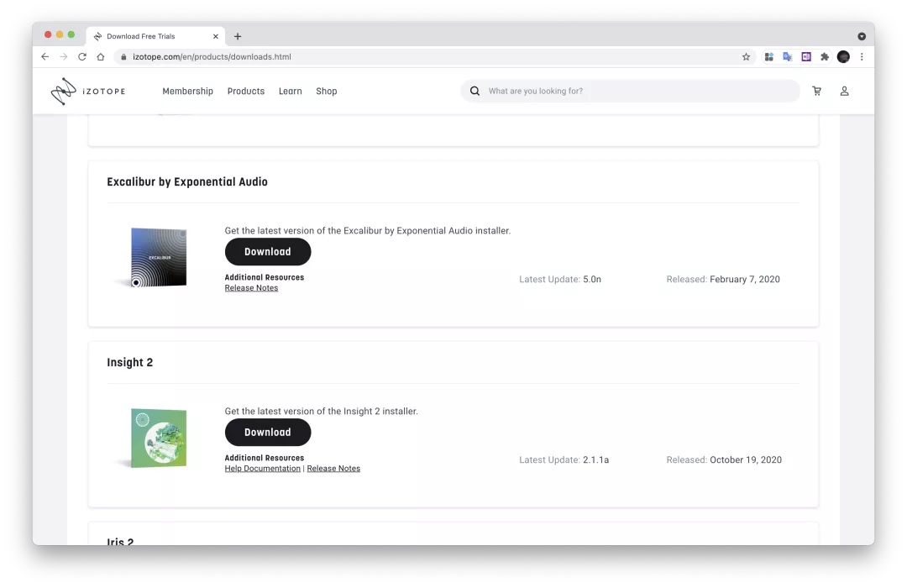Click the iZotope logo
The height and width of the screenshot is (588, 907).
(x=88, y=91)
